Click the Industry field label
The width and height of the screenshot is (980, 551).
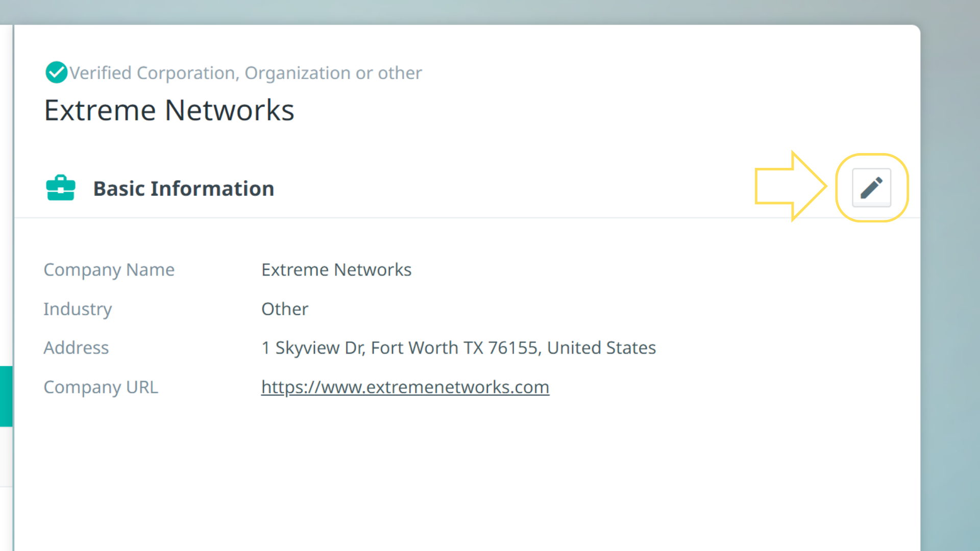pos(78,309)
